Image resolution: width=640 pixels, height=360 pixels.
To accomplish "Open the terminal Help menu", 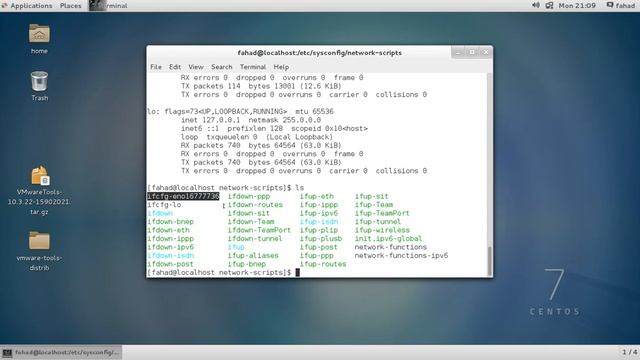I will pos(281,67).
